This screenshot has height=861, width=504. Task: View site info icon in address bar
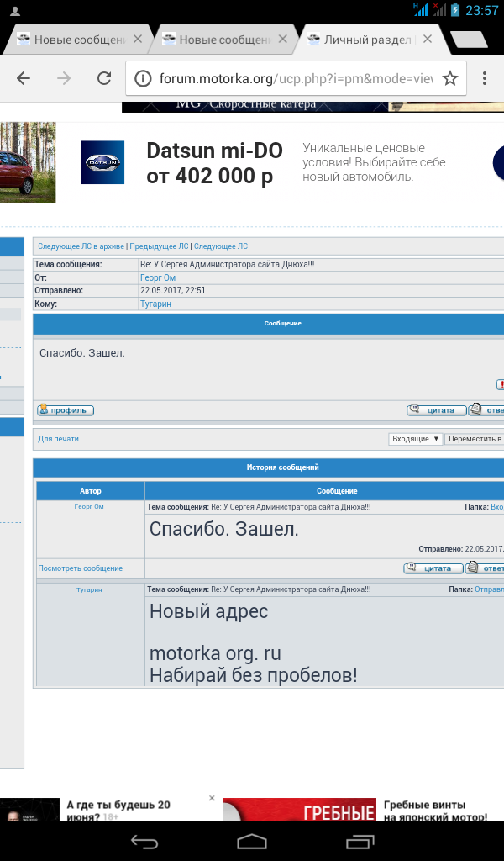143,79
